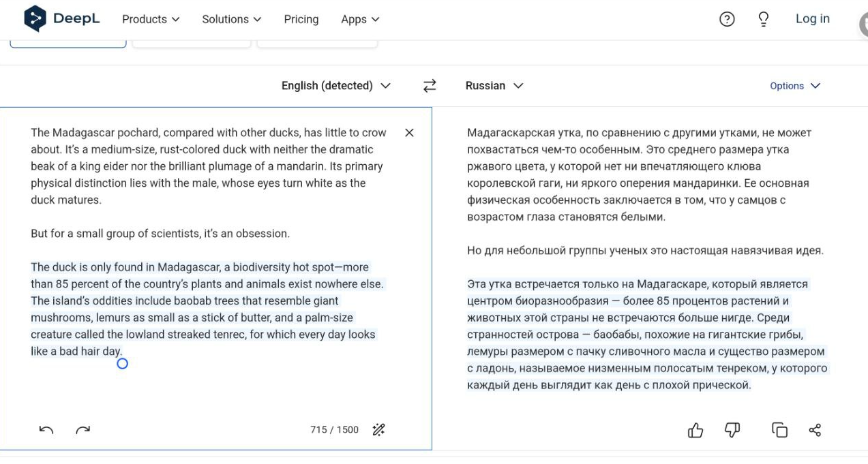Open the help question mark icon
The height and width of the screenshot is (464, 868).
point(727,19)
